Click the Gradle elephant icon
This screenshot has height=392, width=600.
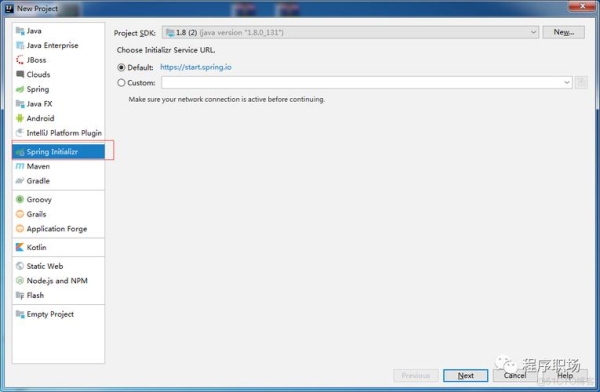pyautogui.click(x=20, y=181)
